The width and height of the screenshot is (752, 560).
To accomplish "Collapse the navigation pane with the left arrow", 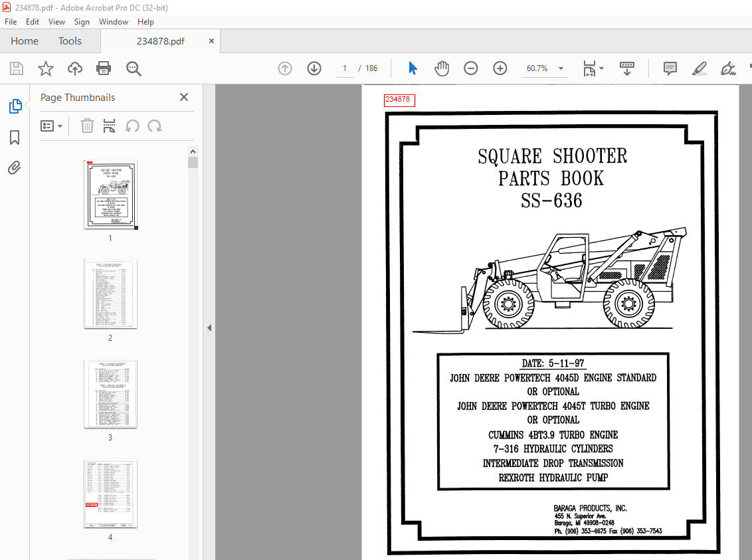I will pyautogui.click(x=209, y=328).
